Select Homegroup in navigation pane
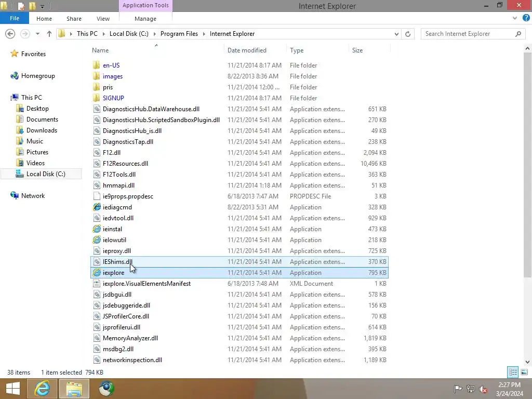 point(38,76)
